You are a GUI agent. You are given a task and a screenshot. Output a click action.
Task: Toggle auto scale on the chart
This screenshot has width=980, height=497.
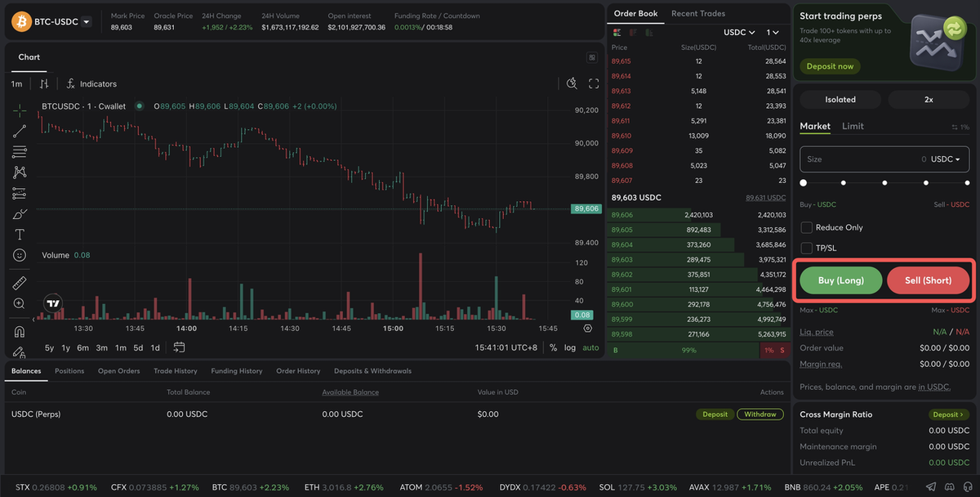tap(590, 347)
